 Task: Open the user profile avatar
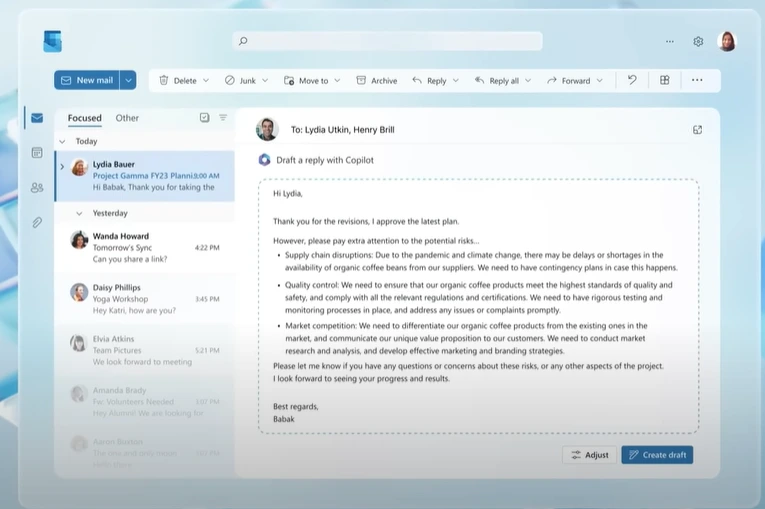(726, 41)
